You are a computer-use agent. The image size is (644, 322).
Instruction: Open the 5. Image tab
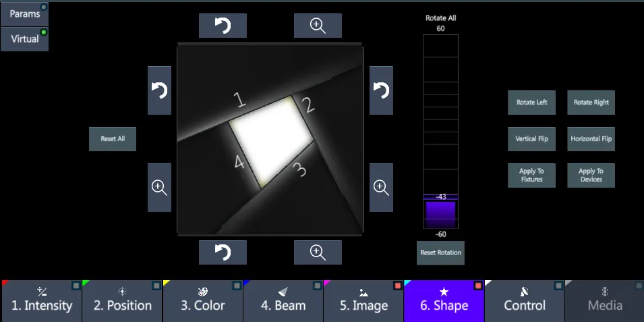click(x=363, y=301)
